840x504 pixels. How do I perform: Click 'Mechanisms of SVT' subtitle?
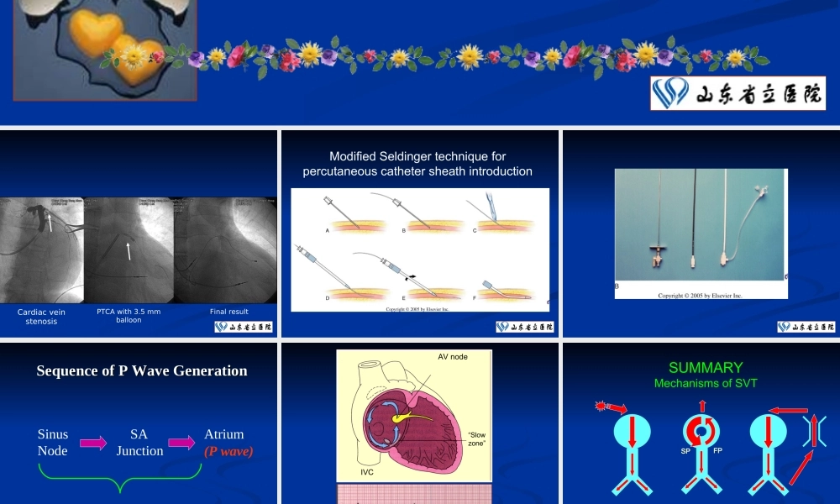coord(706,383)
